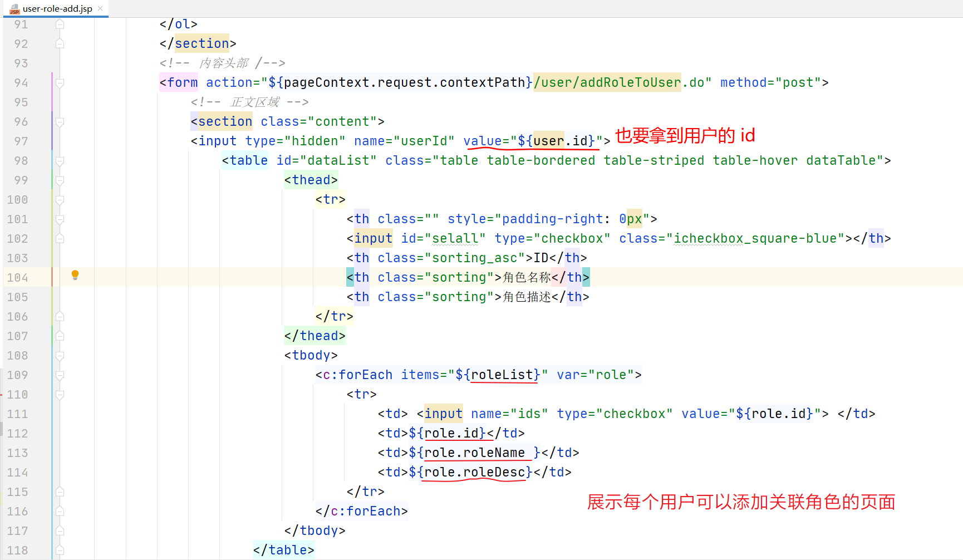Click line number 111 in the gutter
Viewport: 963px width, 560px height.
(x=17, y=414)
